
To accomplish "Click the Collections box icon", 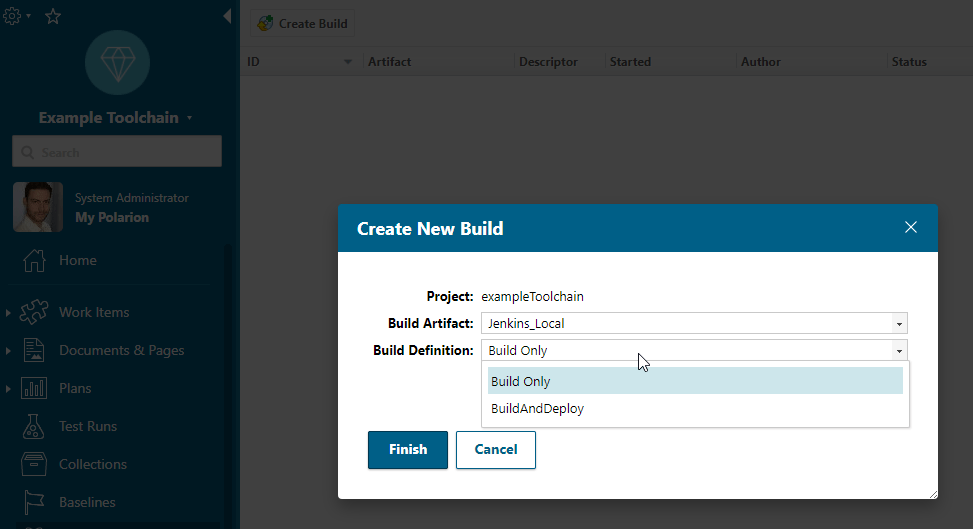I will tap(34, 464).
